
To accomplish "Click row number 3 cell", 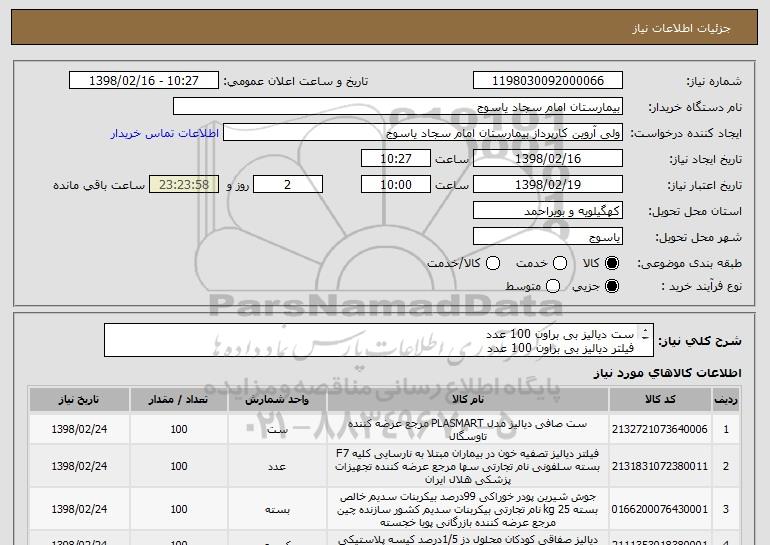I will point(726,509).
